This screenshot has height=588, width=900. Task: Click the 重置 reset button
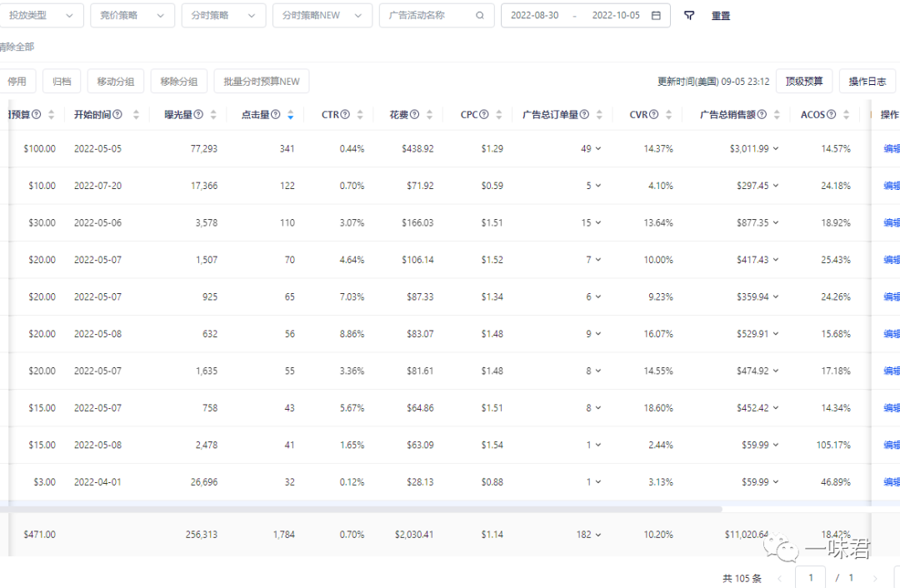[721, 16]
